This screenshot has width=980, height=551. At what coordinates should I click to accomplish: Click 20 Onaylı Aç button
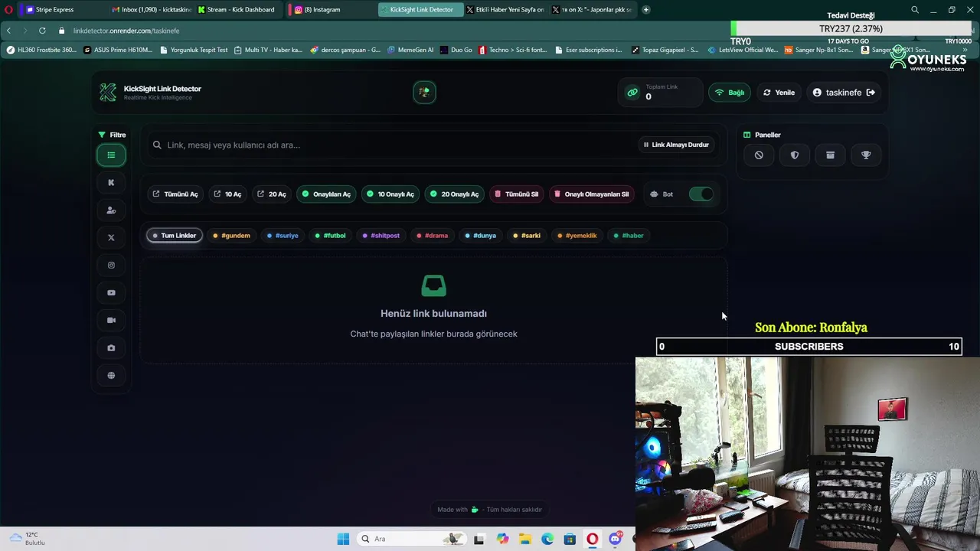coord(454,194)
